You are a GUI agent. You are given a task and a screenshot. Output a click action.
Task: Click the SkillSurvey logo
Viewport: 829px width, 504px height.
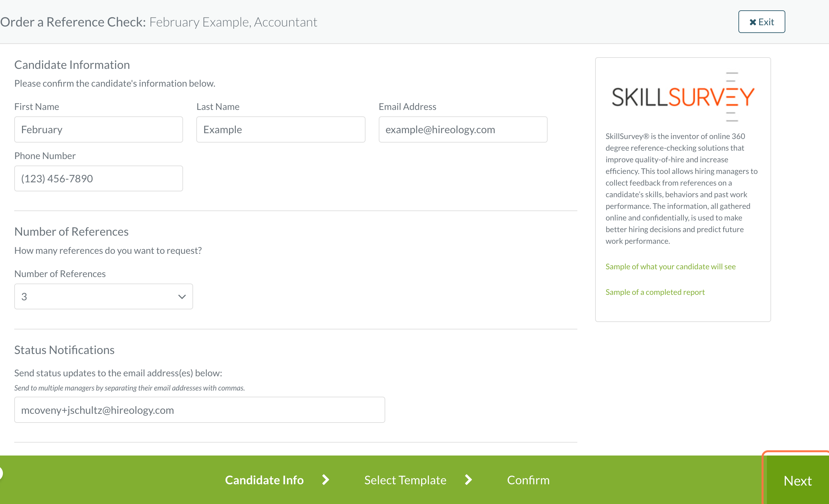683,97
